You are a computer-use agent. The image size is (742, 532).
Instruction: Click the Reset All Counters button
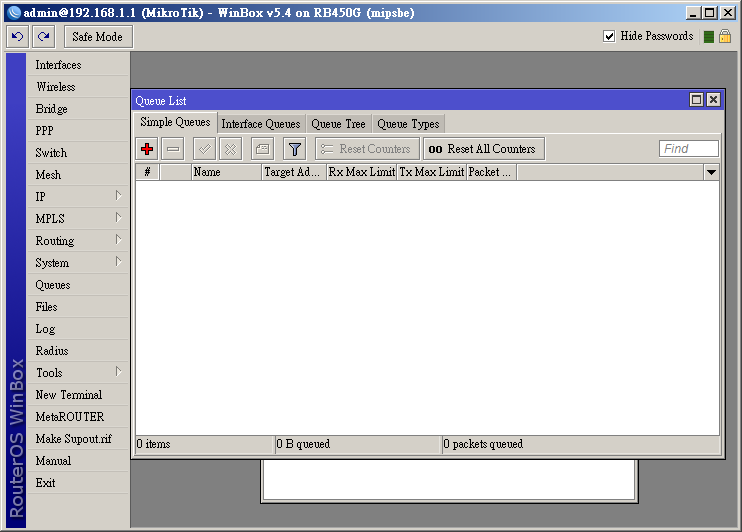484,149
